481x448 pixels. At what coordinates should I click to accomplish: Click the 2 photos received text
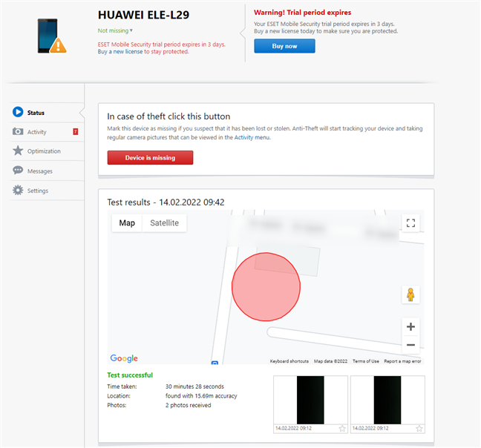[x=189, y=405]
